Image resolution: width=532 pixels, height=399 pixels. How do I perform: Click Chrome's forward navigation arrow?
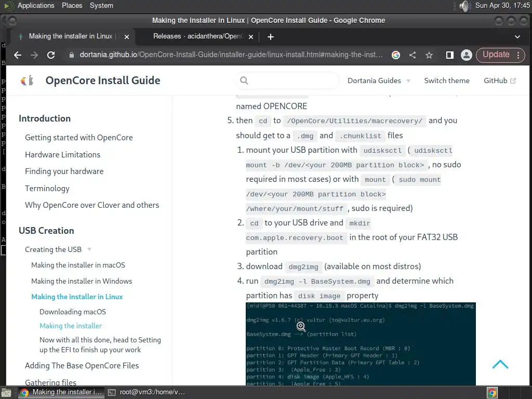tap(34, 55)
